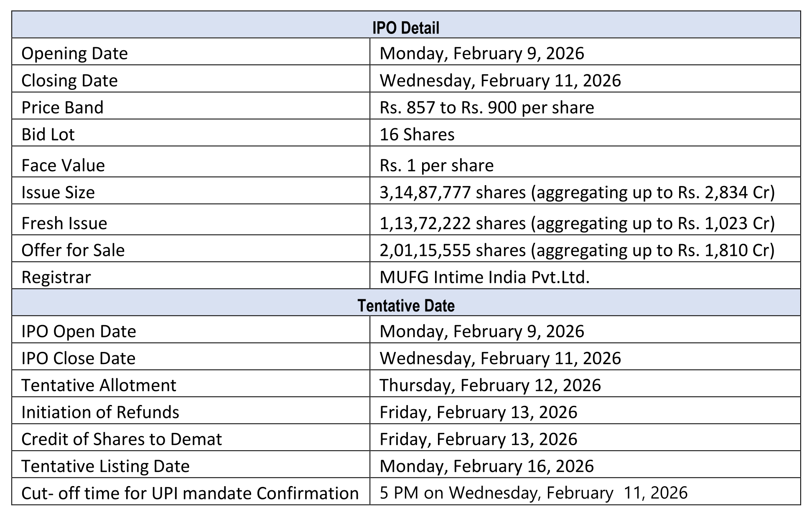Select the Initiation of Refunds label

coord(100,412)
